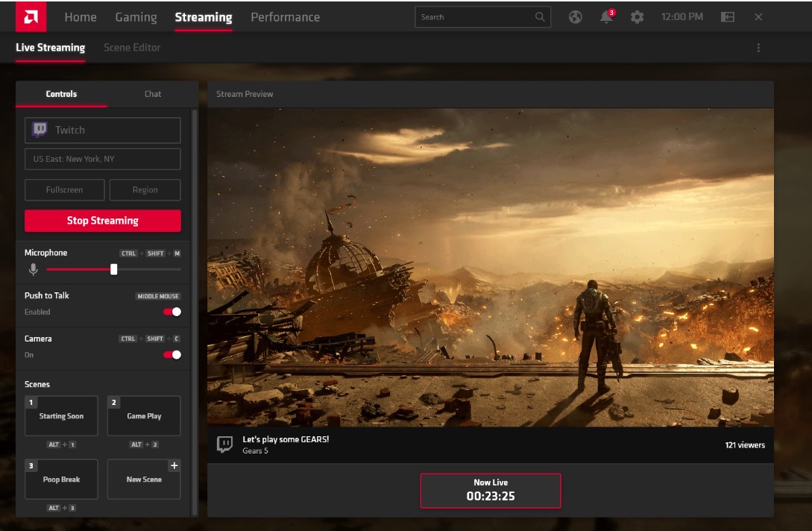This screenshot has width=812, height=531.
Task: Switch to the Performance tab
Action: click(286, 17)
